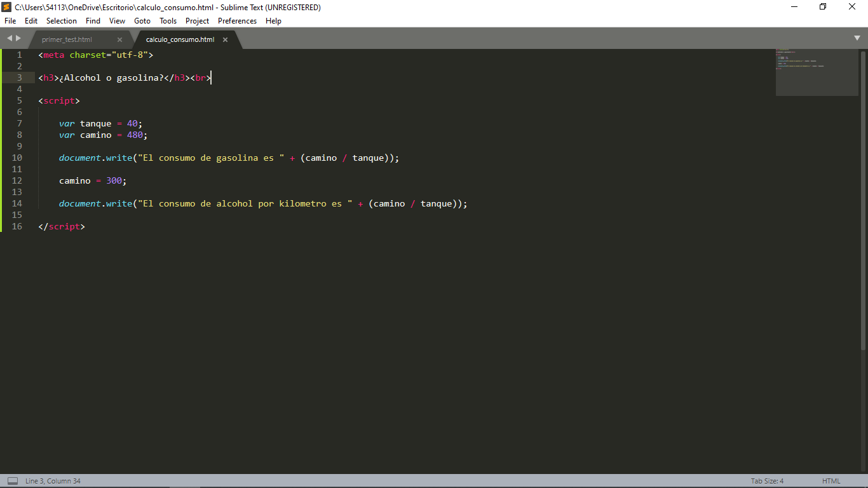Viewport: 868px width, 488px height.
Task: Open the Project menu
Action: 198,21
